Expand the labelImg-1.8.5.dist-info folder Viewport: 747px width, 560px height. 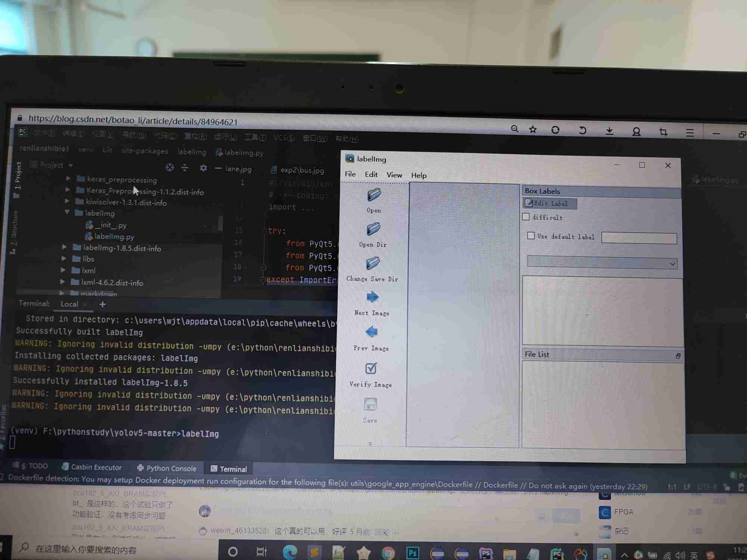pyautogui.click(x=64, y=247)
